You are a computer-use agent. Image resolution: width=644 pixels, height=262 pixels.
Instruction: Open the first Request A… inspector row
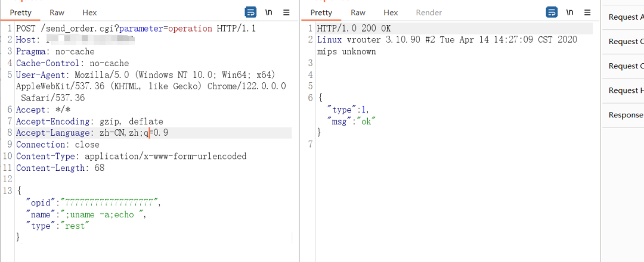tap(623, 17)
